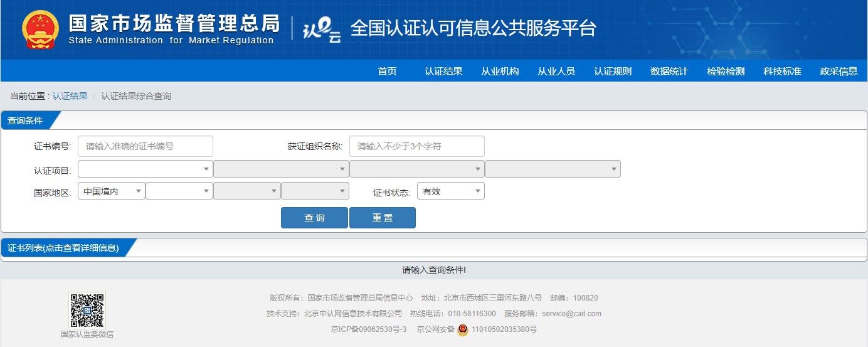Open the 认证规则 navigation menu
This screenshot has width=868, height=347.
click(613, 71)
